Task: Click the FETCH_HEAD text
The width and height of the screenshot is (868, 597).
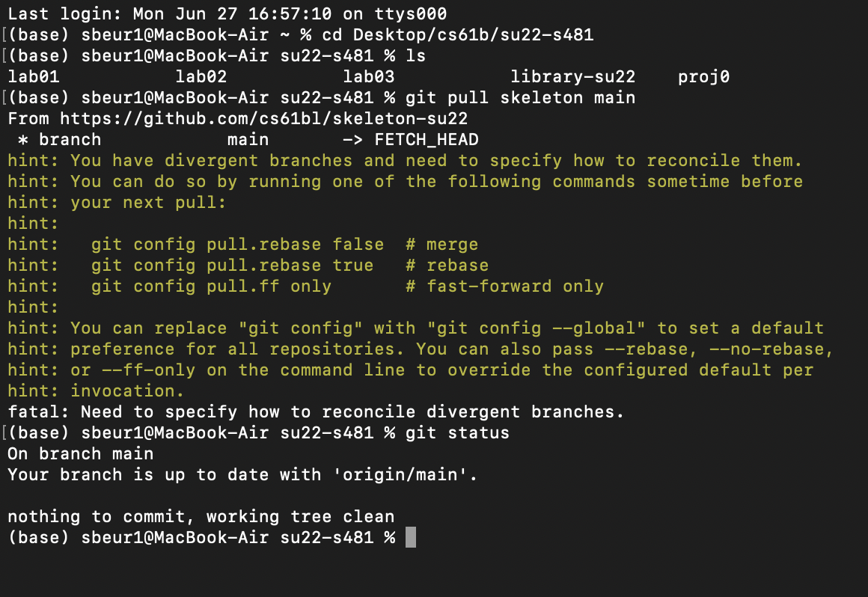Action: pyautogui.click(x=426, y=140)
